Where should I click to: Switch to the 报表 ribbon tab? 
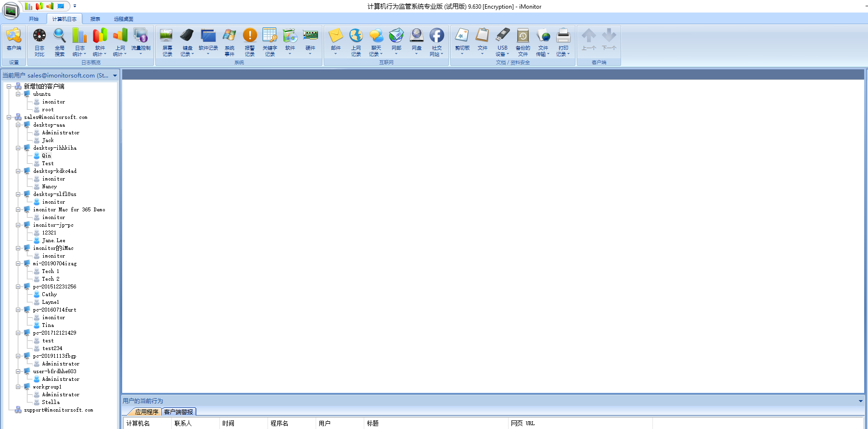click(95, 19)
